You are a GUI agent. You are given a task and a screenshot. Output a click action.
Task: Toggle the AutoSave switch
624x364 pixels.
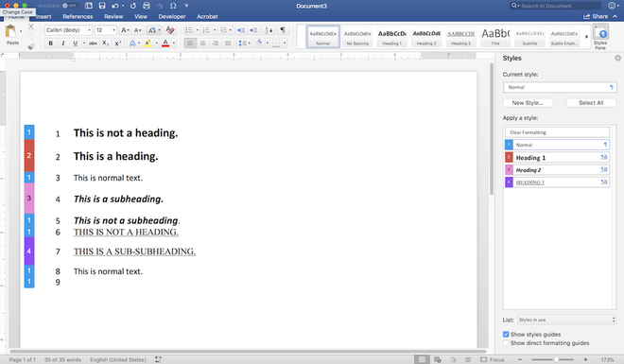(x=70, y=6)
